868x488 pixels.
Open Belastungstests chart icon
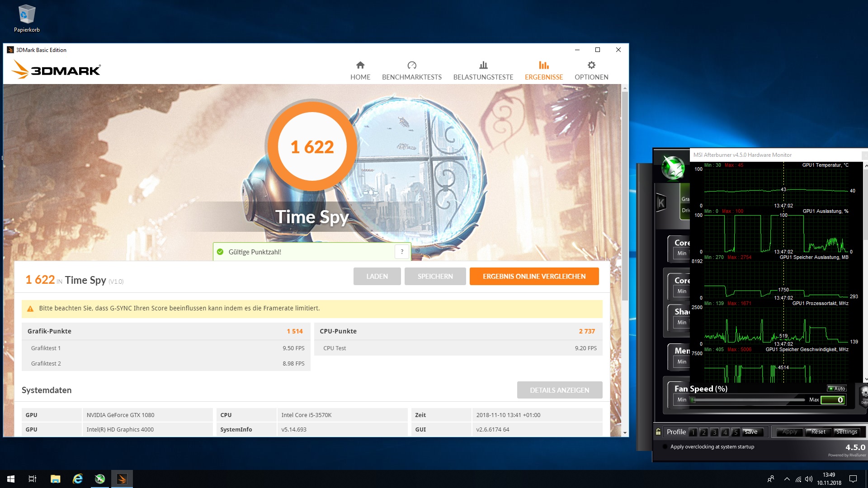pos(483,65)
